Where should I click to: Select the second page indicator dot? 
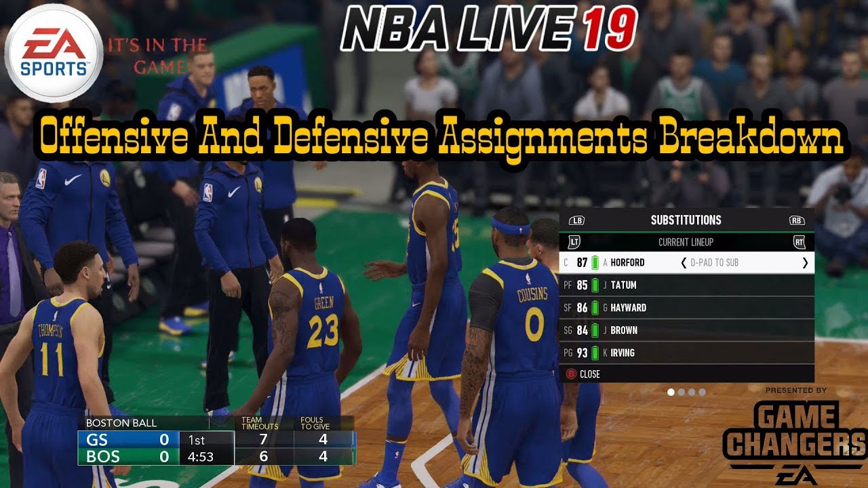pyautogui.click(x=682, y=392)
